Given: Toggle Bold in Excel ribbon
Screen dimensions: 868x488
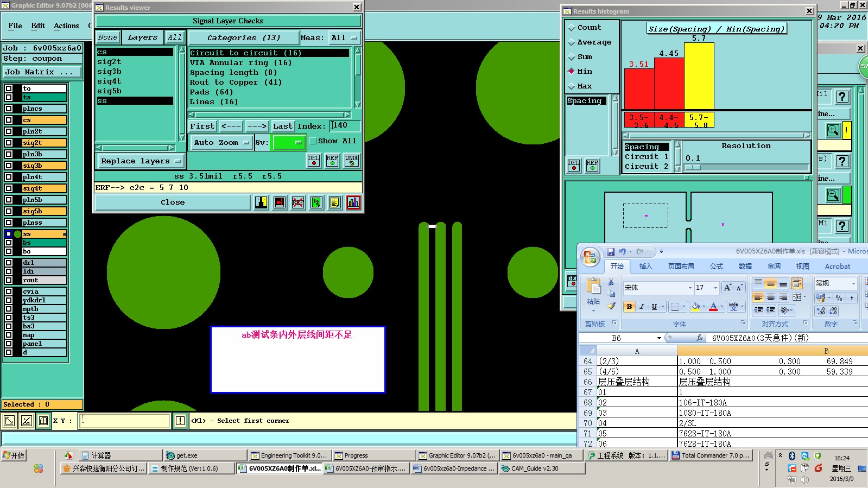Looking at the screenshot, I should 629,307.
